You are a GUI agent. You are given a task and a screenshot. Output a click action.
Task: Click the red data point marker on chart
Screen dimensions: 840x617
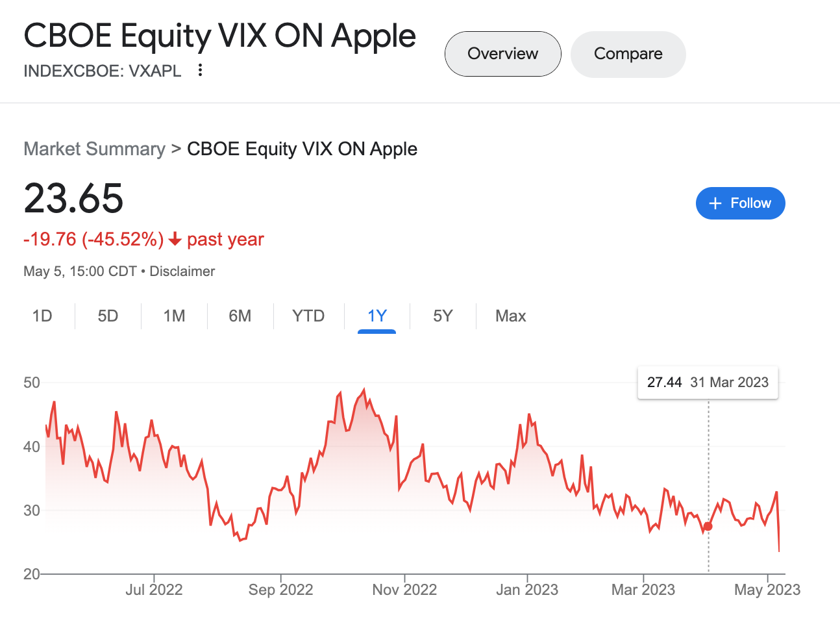click(708, 526)
